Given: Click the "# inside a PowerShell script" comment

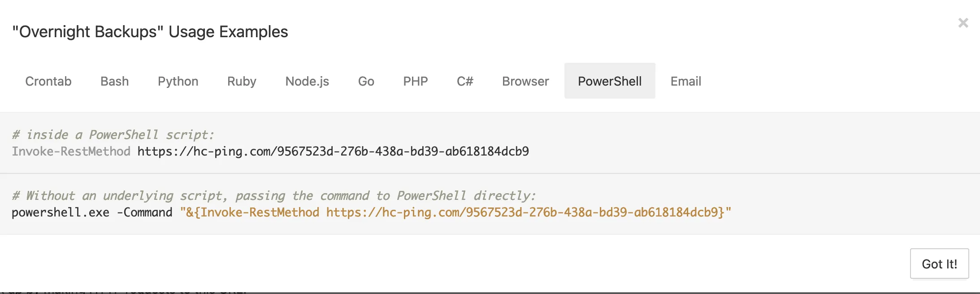Looking at the screenshot, I should pos(113,134).
